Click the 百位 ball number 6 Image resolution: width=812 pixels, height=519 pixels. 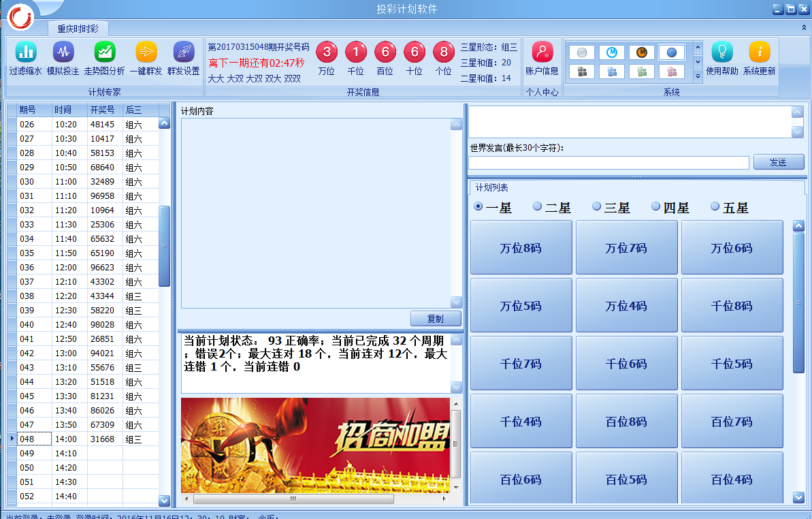(385, 52)
